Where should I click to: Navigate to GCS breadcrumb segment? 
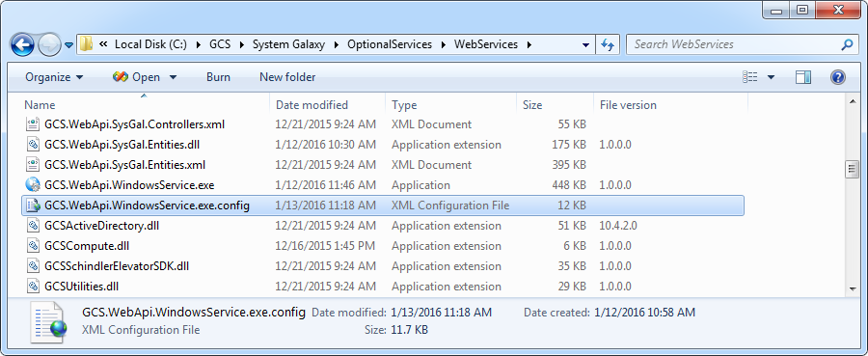tap(220, 44)
